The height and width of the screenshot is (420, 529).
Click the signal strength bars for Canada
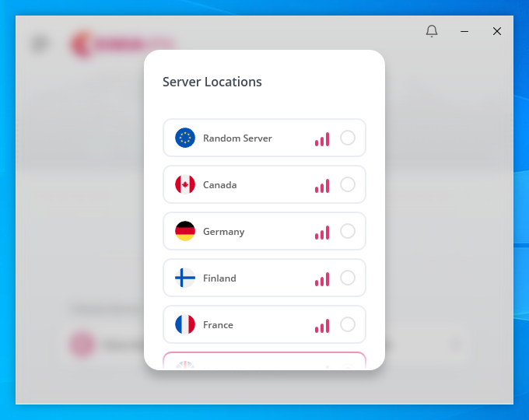pyautogui.click(x=322, y=186)
